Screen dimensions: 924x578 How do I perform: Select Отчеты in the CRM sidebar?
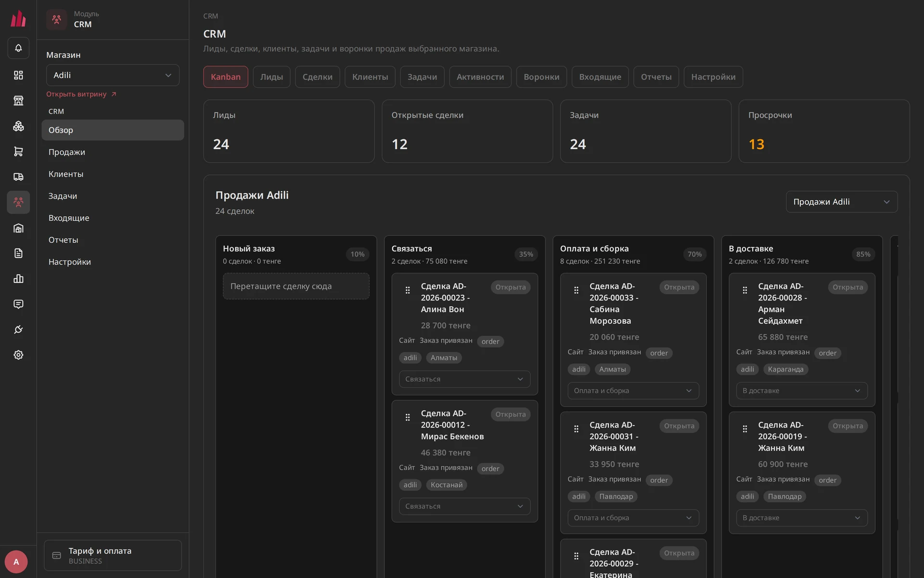point(113,240)
